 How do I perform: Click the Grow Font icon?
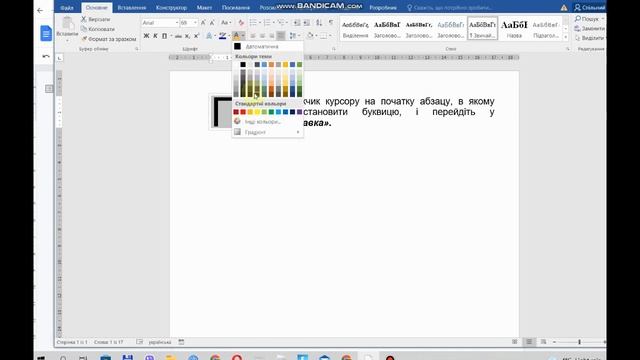coord(203,23)
